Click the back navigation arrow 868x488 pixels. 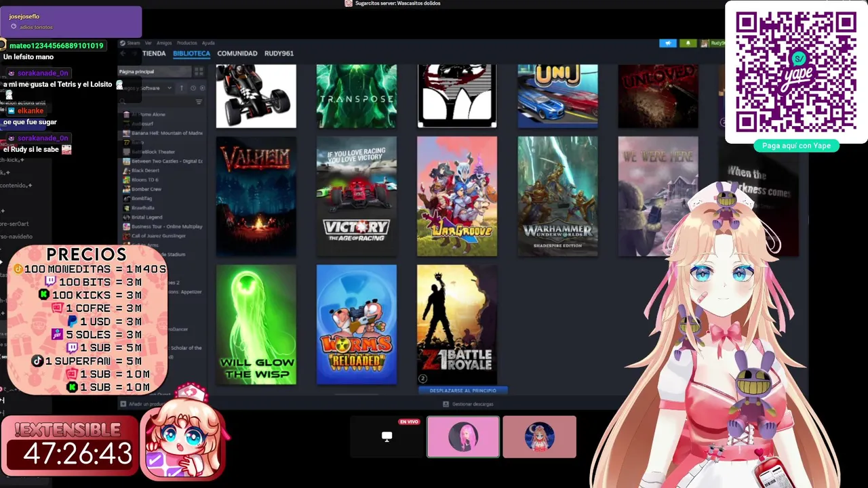click(123, 54)
